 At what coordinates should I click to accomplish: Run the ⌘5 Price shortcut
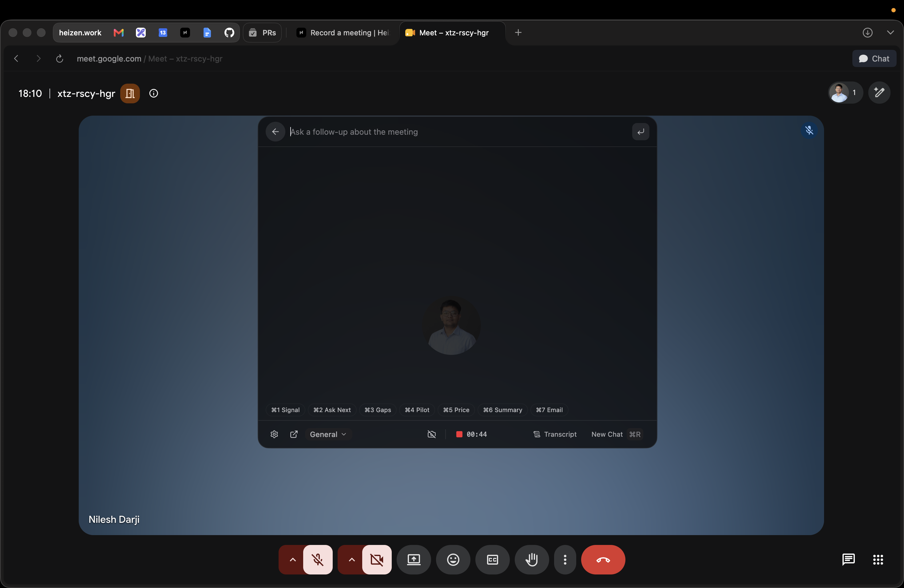(x=456, y=410)
